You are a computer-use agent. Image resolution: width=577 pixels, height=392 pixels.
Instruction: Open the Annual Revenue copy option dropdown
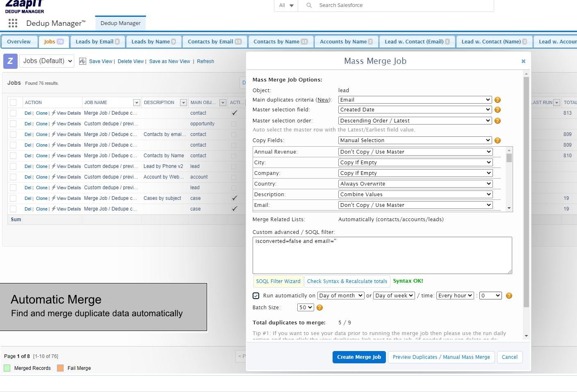415,152
